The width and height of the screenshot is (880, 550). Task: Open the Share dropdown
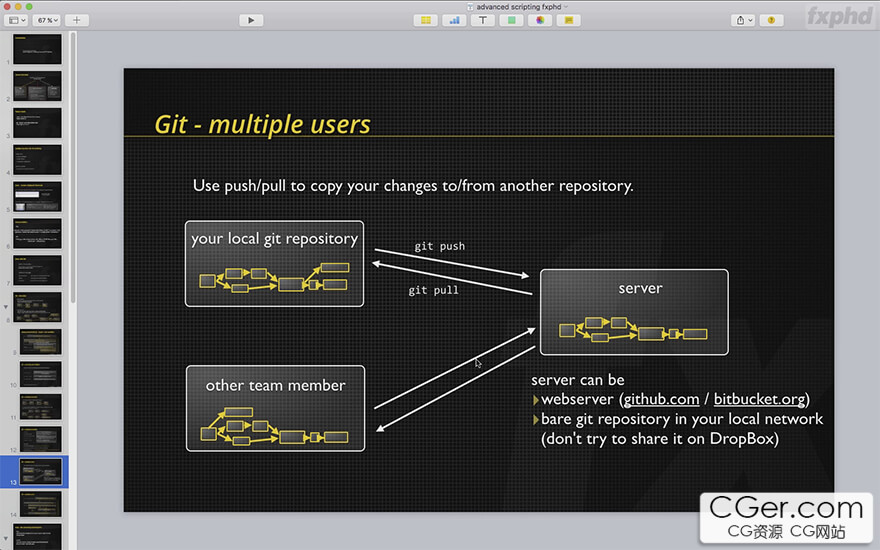point(743,20)
